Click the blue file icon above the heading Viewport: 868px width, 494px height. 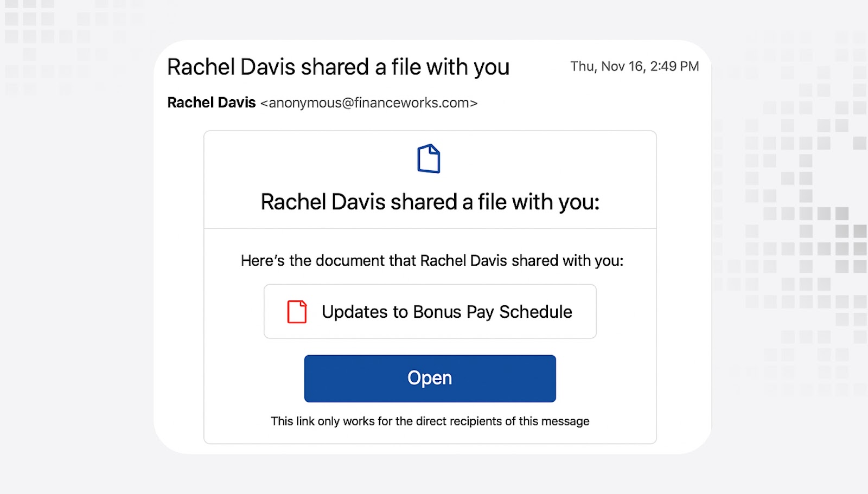(x=429, y=158)
